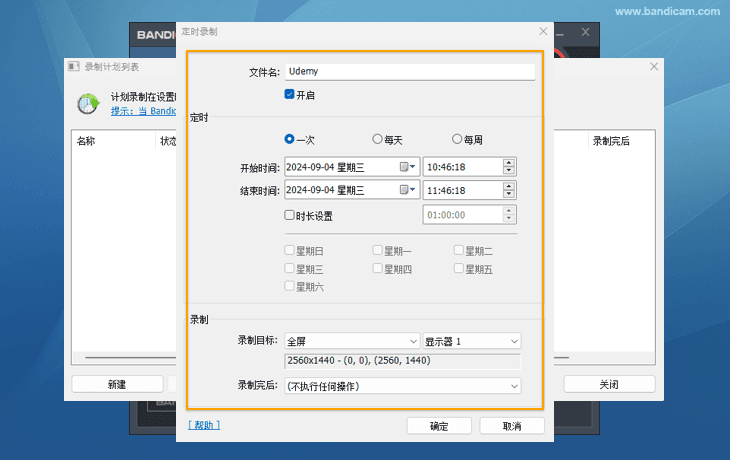Viewport: 730px width, 460px height.
Task: Toggle the 开启 enable checkbox
Action: point(289,95)
